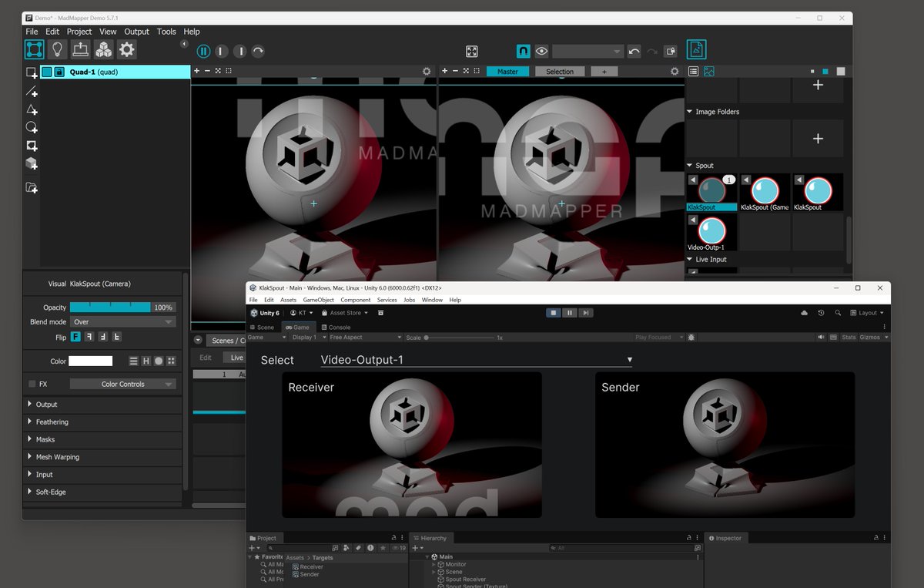Select the first Flip orientation option

coord(76,338)
